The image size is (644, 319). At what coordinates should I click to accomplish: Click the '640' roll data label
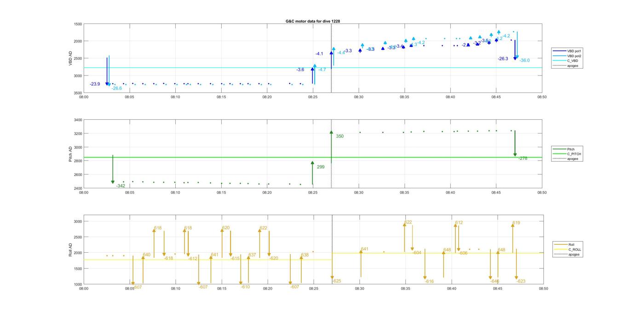(x=146, y=255)
